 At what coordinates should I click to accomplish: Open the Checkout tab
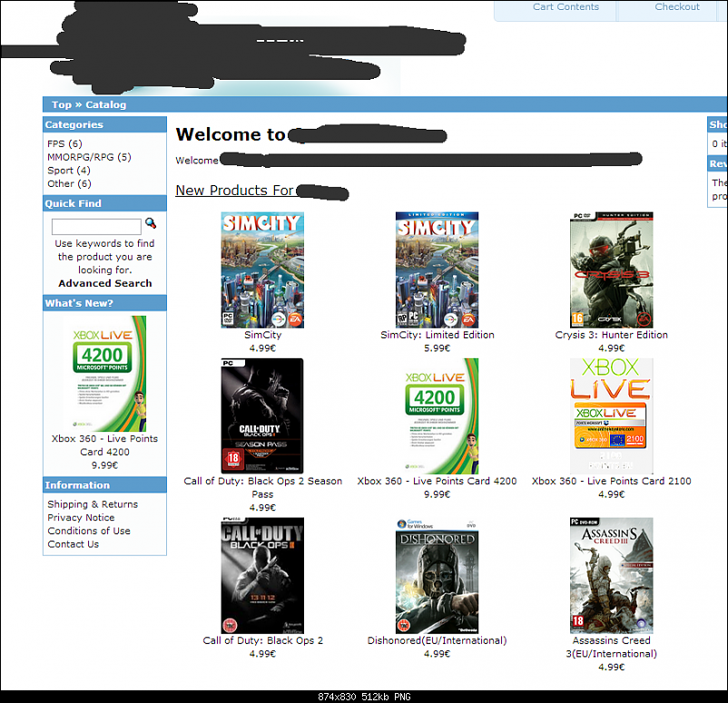point(676,7)
